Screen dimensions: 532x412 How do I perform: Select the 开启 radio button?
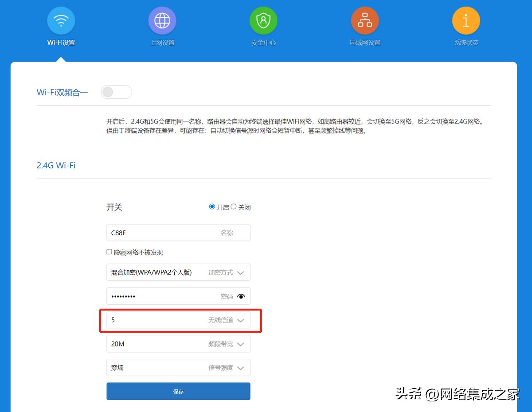coord(212,206)
